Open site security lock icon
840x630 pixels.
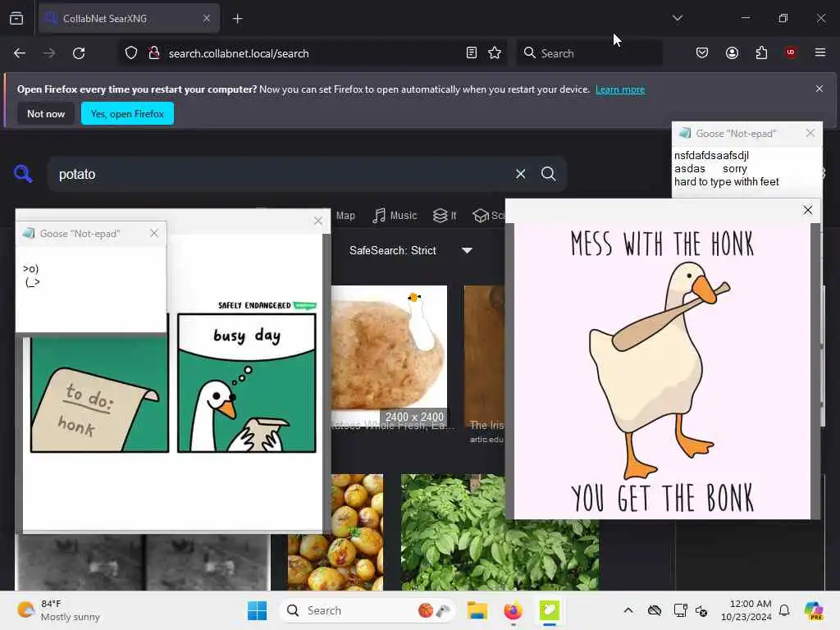tap(153, 52)
